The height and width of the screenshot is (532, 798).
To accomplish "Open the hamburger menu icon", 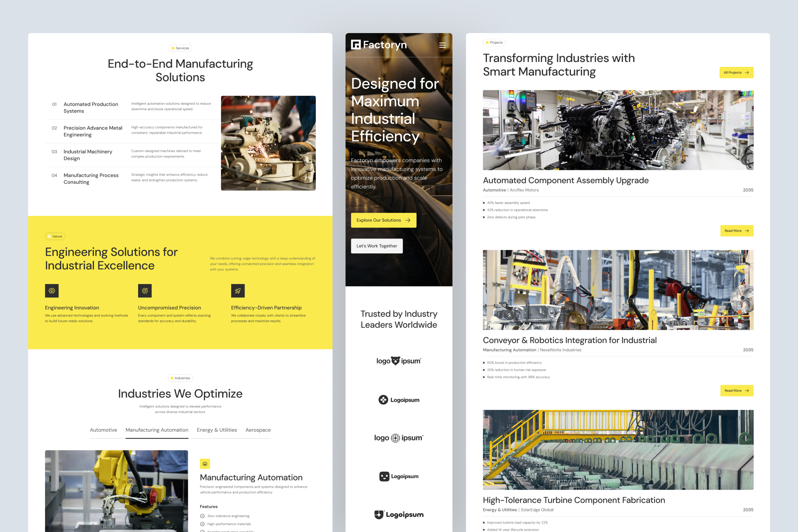I will click(442, 45).
